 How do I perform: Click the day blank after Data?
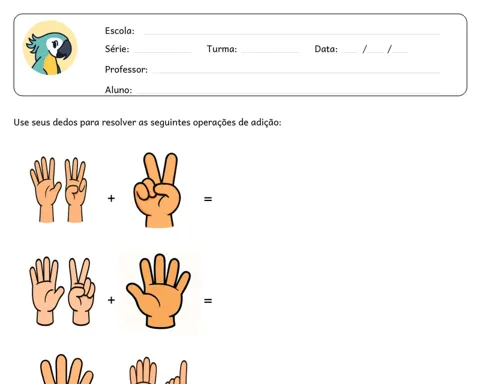[350, 51]
